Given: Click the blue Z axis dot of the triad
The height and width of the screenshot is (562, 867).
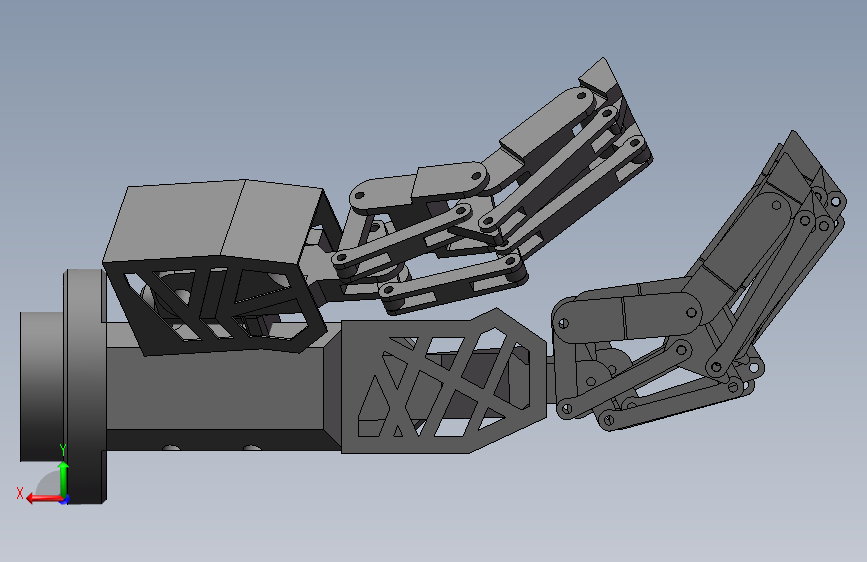Looking at the screenshot, I should click(x=65, y=500).
